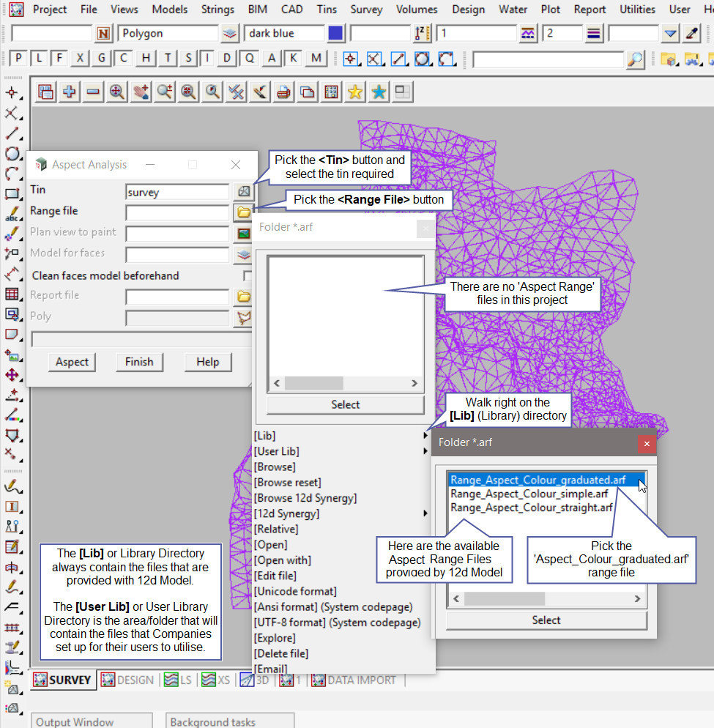Open the Project menu

(50, 10)
